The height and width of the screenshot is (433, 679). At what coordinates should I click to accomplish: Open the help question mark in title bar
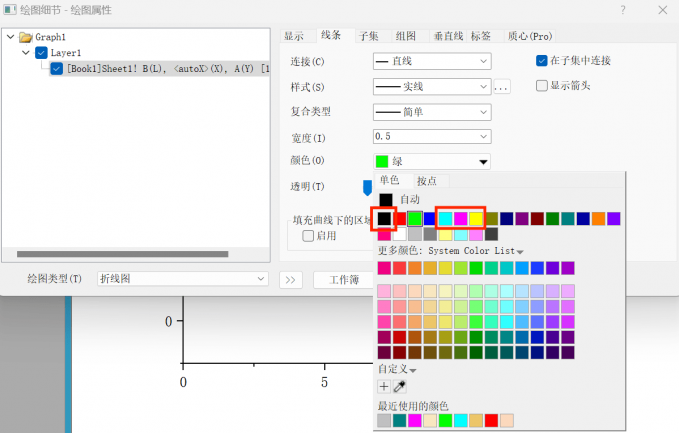[x=623, y=10]
